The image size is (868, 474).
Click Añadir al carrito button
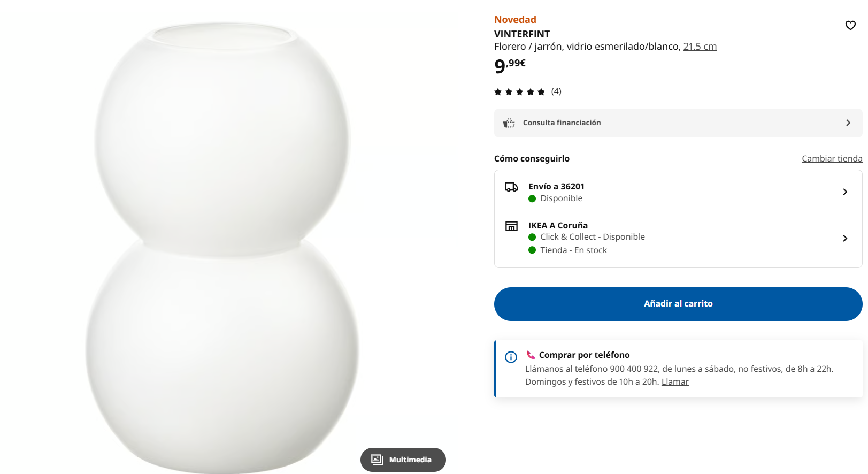pos(678,304)
